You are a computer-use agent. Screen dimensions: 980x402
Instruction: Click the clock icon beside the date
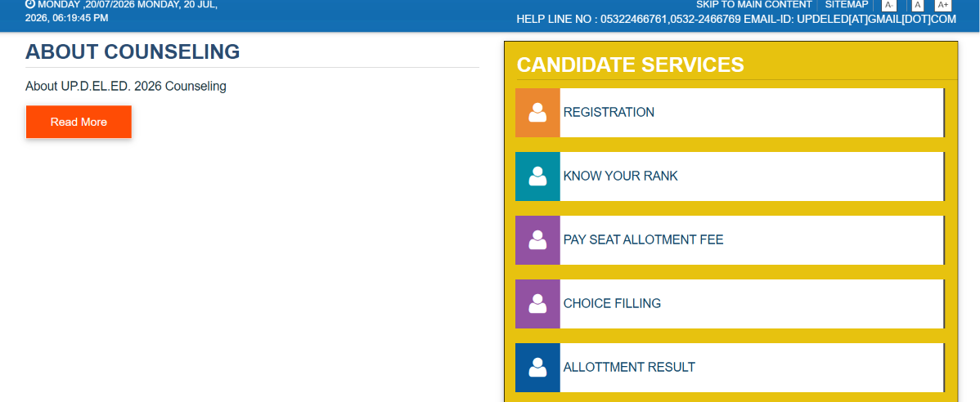(30, 4)
